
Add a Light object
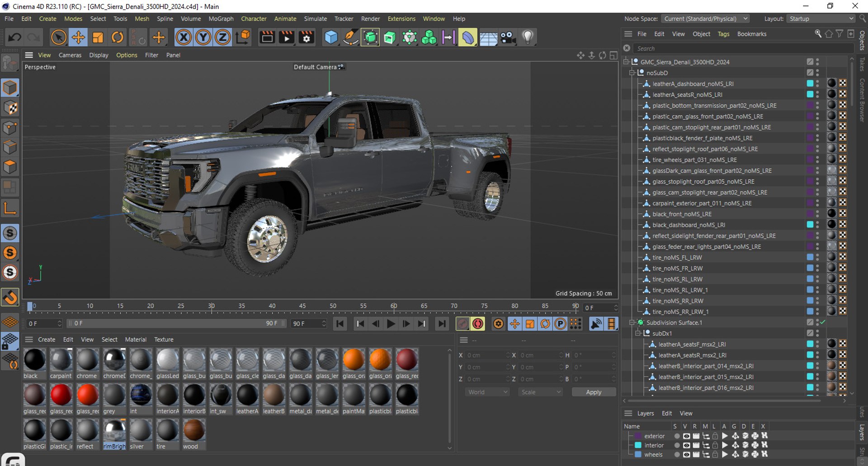(x=528, y=37)
